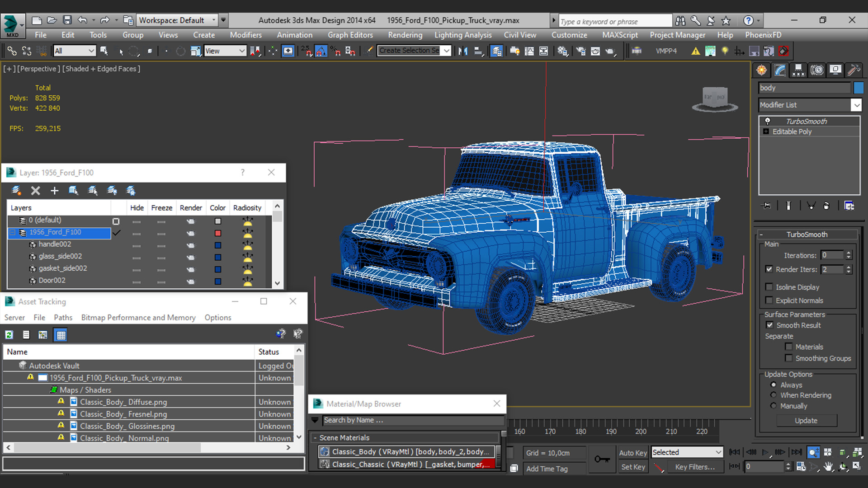
Task: Click Create New Layer plus icon
Action: [x=54, y=191]
